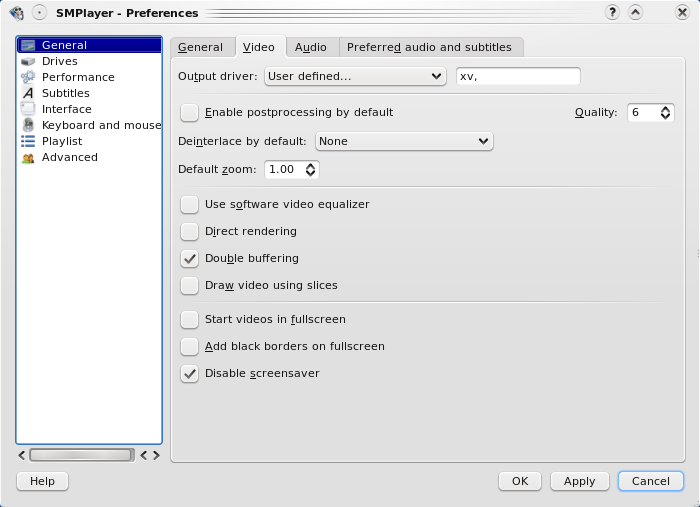The image size is (700, 507).
Task: Click the sidebar horizontal scrollbar
Action: 81,455
